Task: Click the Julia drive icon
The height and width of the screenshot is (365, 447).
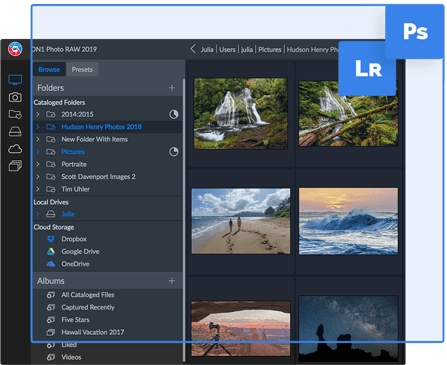Action: pos(50,214)
